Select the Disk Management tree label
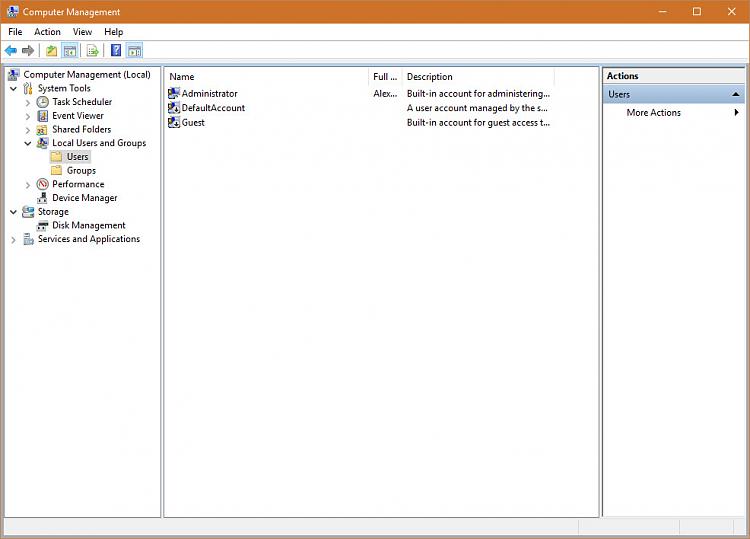750x539 pixels. (x=89, y=225)
